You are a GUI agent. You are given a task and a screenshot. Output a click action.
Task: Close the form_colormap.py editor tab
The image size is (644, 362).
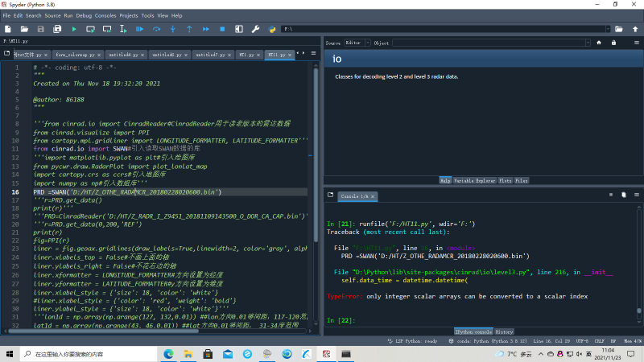(x=98, y=55)
